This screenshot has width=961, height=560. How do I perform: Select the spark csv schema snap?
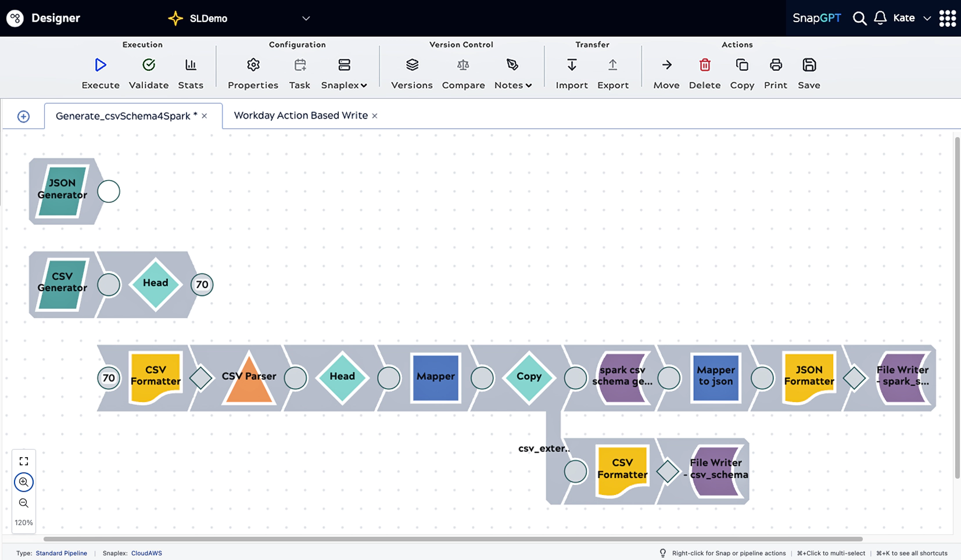pos(622,378)
